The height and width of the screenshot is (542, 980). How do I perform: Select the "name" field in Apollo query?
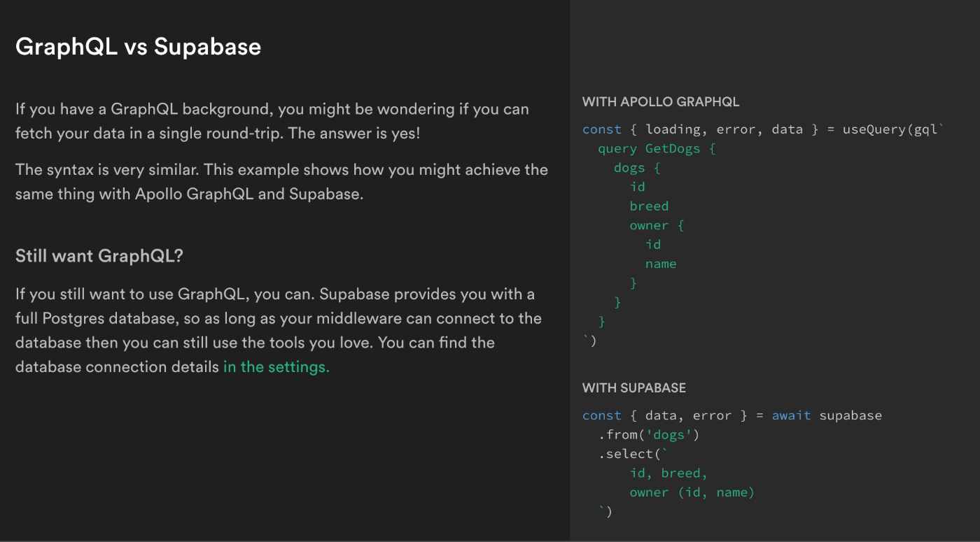(661, 264)
